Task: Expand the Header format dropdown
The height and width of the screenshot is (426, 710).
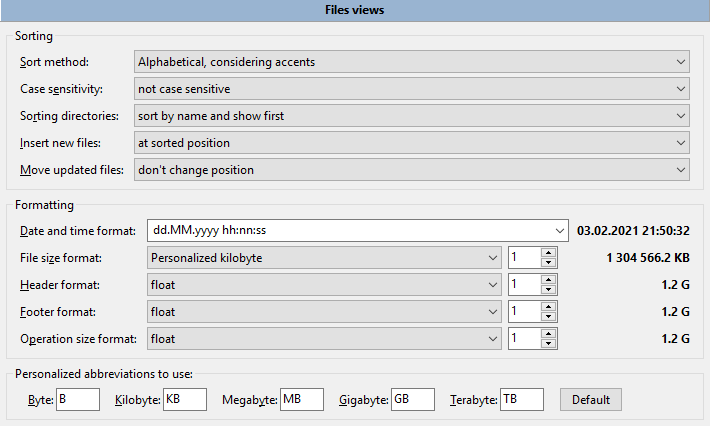Action: point(323,285)
